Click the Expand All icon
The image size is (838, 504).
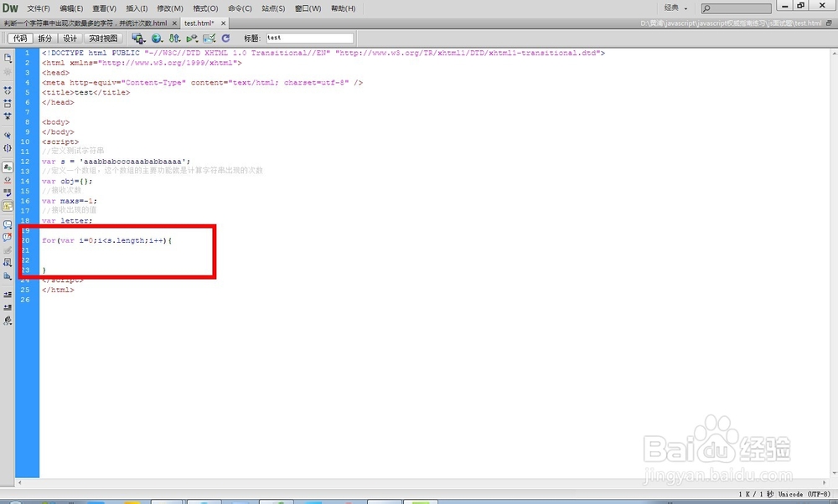click(x=8, y=116)
